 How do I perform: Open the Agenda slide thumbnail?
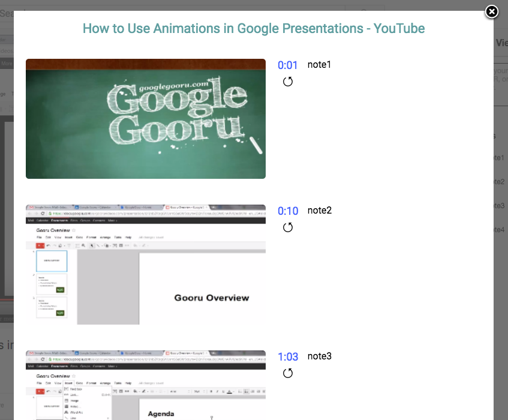146,385
